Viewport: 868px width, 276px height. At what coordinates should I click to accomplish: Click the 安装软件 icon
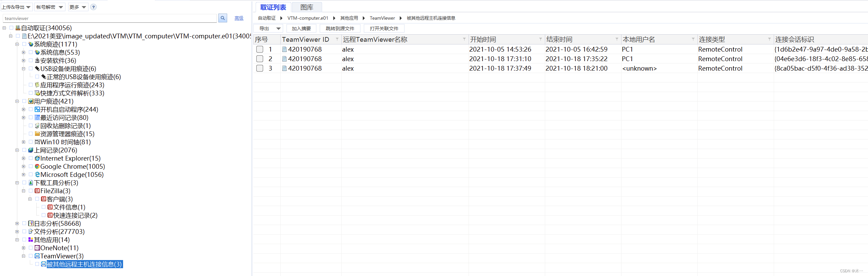(x=37, y=60)
